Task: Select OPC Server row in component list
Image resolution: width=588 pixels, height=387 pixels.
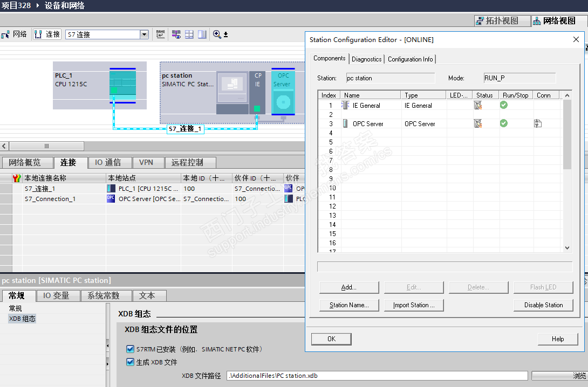Action: click(x=440, y=123)
